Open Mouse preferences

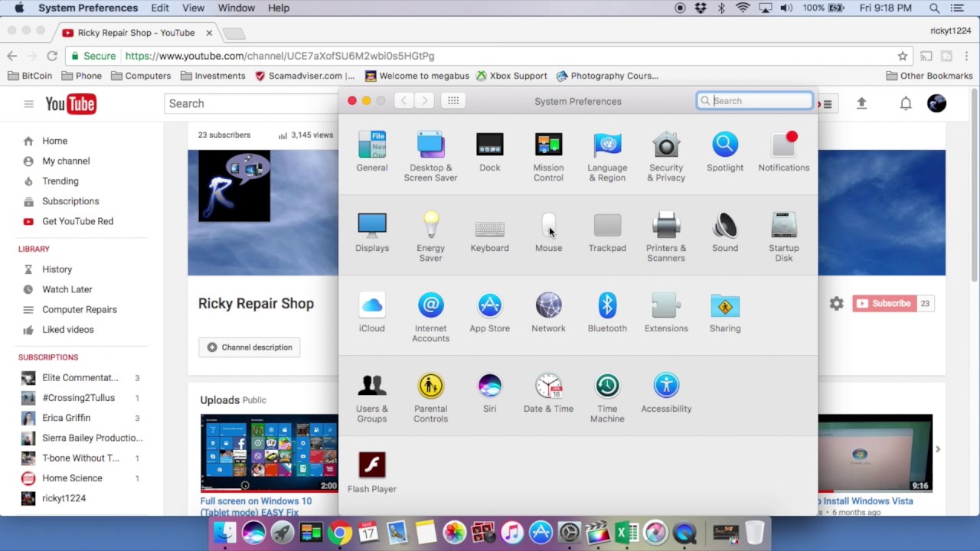(x=548, y=232)
